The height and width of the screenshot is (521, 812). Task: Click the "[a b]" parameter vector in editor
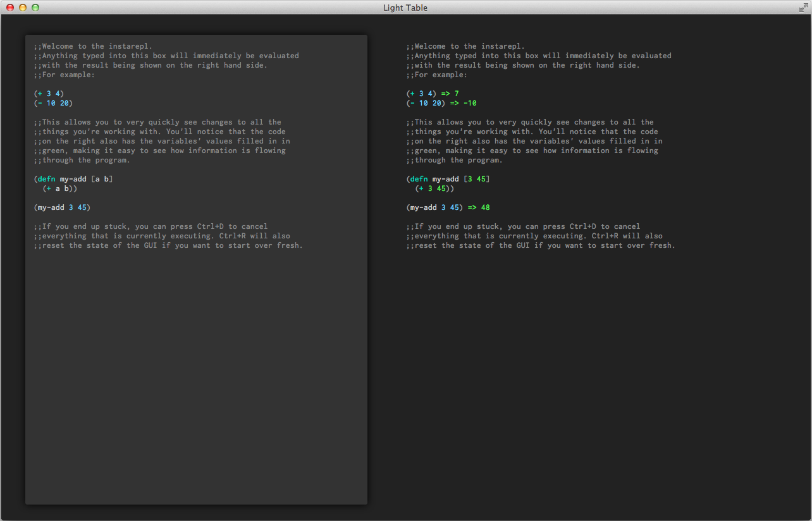(x=102, y=179)
